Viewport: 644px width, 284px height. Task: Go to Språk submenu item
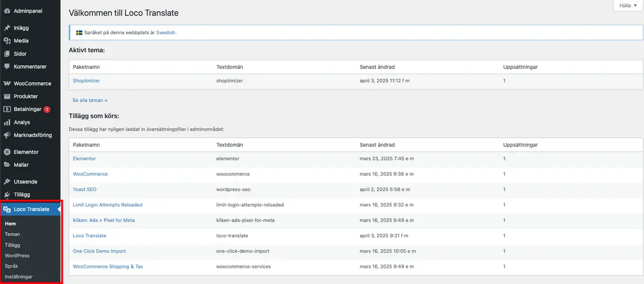[12, 266]
